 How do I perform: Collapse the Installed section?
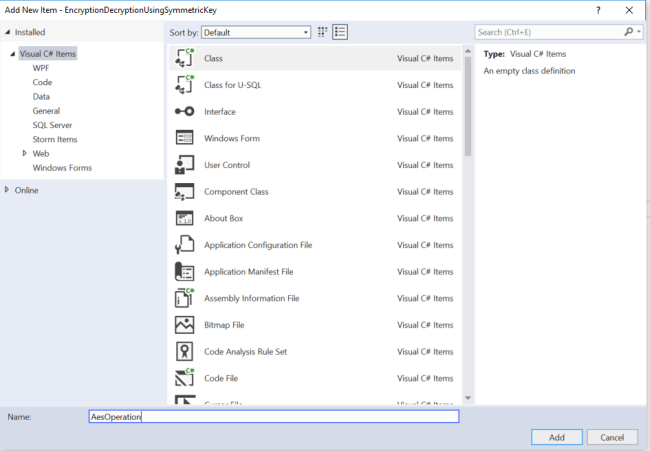coord(7,32)
